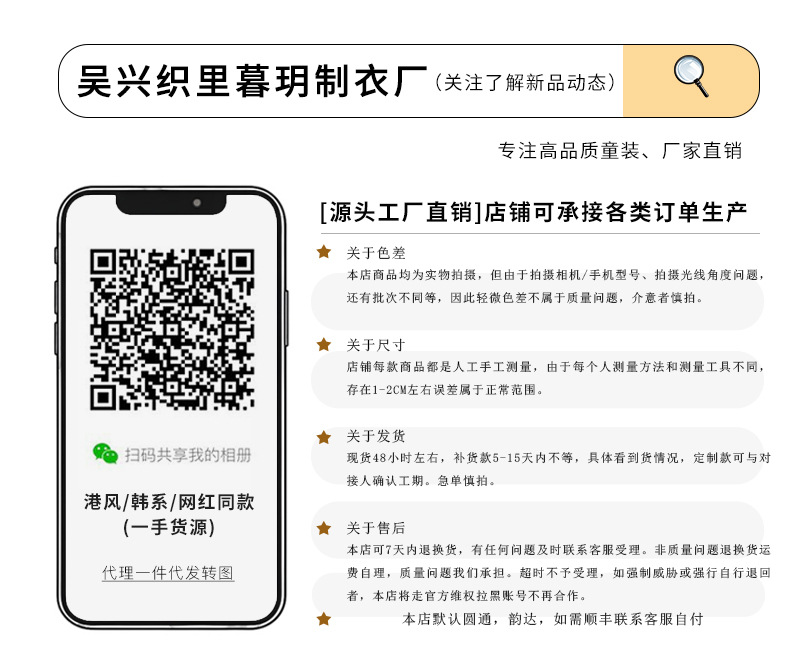Image resolution: width=800 pixels, height=650 pixels.
Task: Select the 关于售后 heading
Action: click(376, 528)
